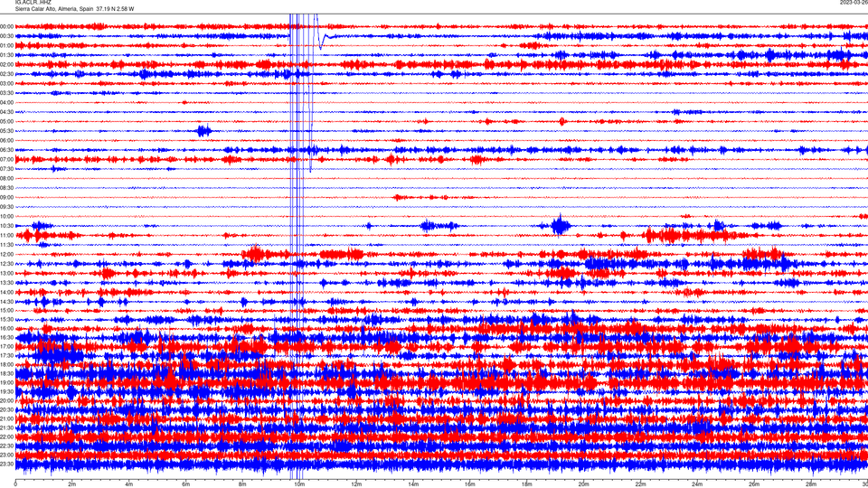Choose the 11:30 trace label
The height and width of the screenshot is (488, 868).
click(x=6, y=245)
